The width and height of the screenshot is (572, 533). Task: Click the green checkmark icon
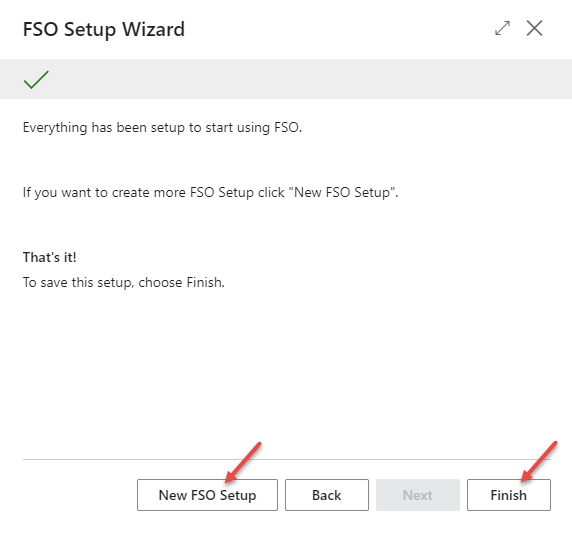pos(36,79)
